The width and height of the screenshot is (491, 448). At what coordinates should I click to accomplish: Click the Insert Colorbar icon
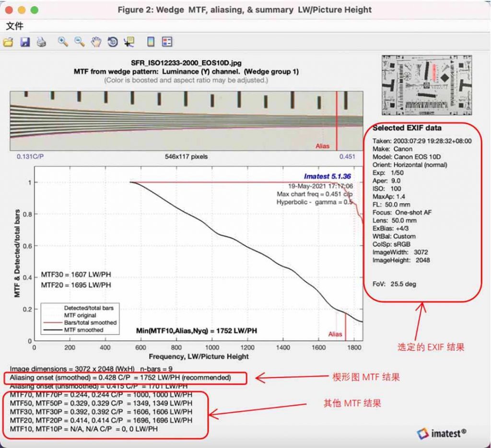(151, 42)
